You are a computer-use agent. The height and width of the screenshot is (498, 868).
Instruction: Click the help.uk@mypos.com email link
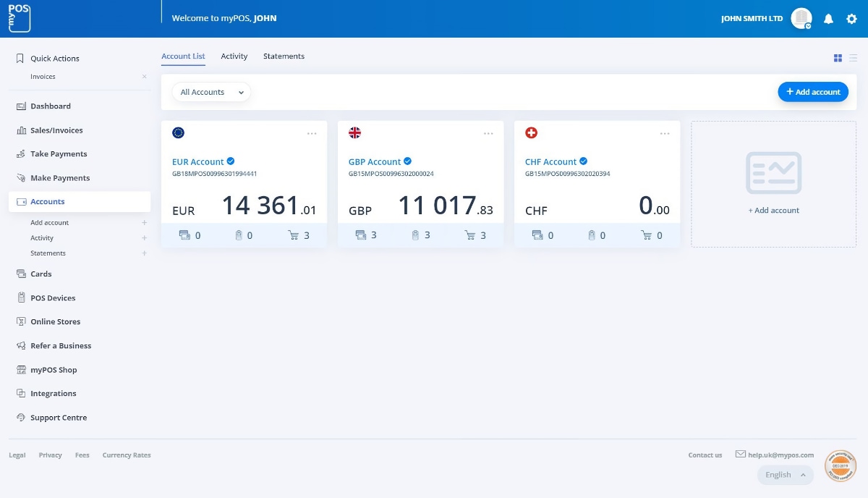(781, 455)
